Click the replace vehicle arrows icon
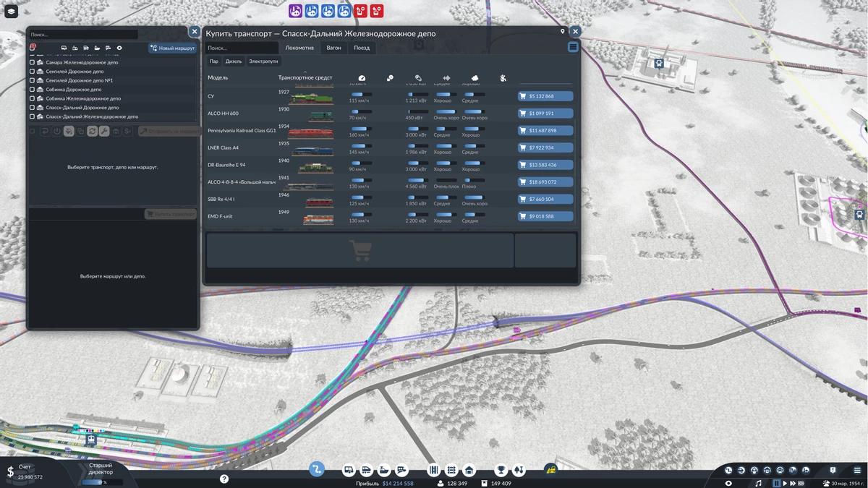Viewport: 868px width, 488px height. coord(93,131)
